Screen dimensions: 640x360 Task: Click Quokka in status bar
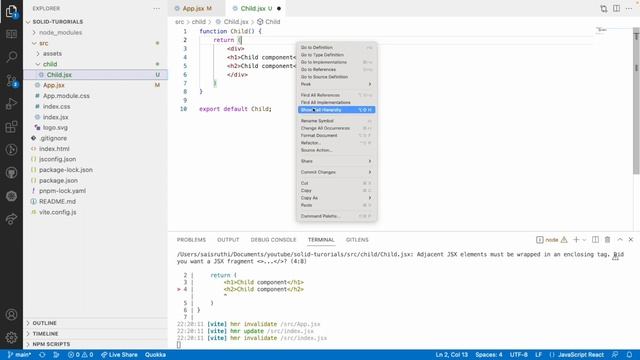(155, 355)
